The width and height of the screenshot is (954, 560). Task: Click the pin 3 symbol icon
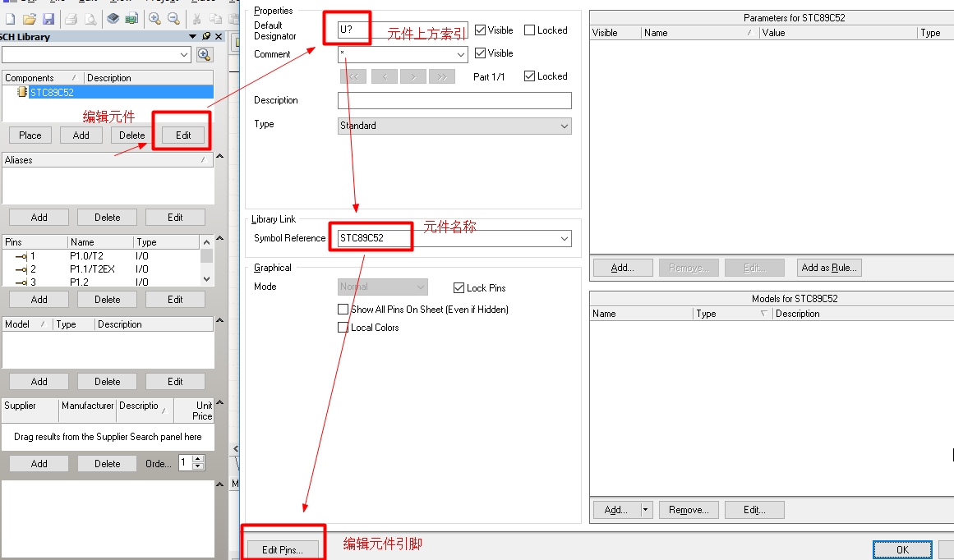21,282
